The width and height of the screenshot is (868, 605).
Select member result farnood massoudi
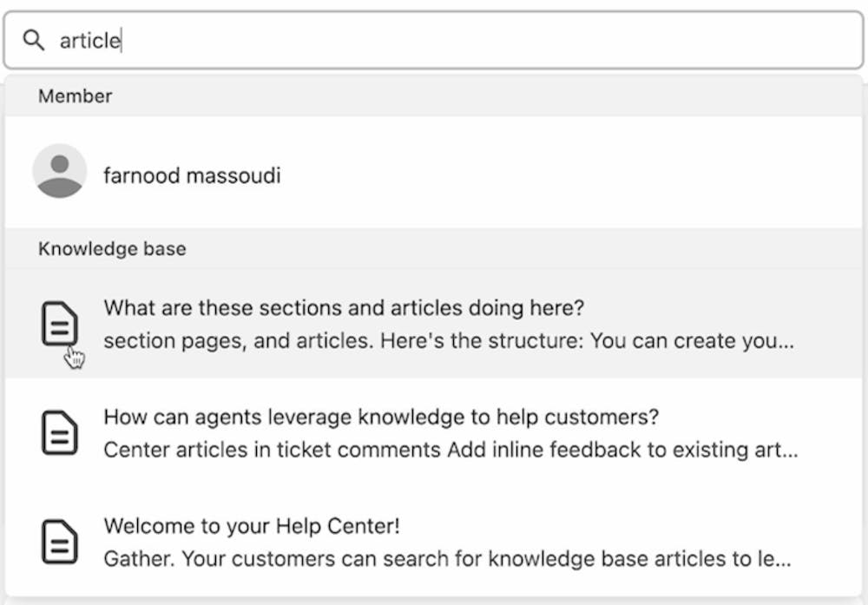(x=192, y=176)
